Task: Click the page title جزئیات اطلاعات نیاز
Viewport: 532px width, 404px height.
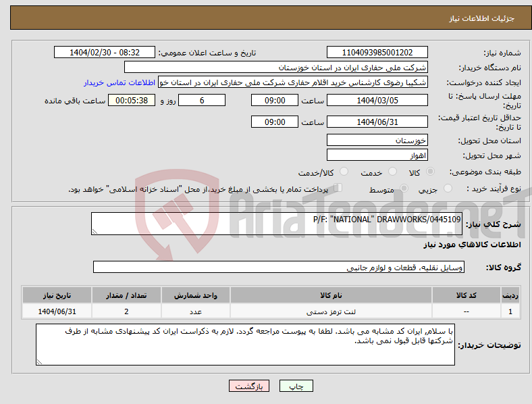Action: pos(482,18)
